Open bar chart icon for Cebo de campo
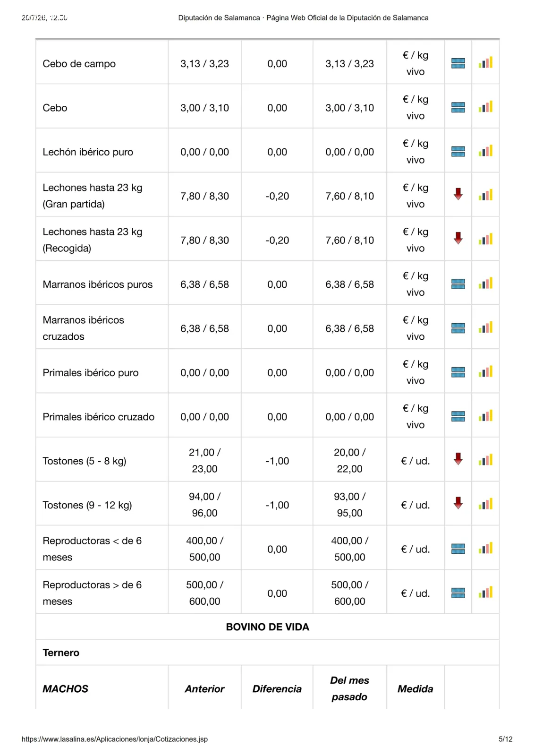This screenshot has height=756, width=534. click(x=485, y=62)
